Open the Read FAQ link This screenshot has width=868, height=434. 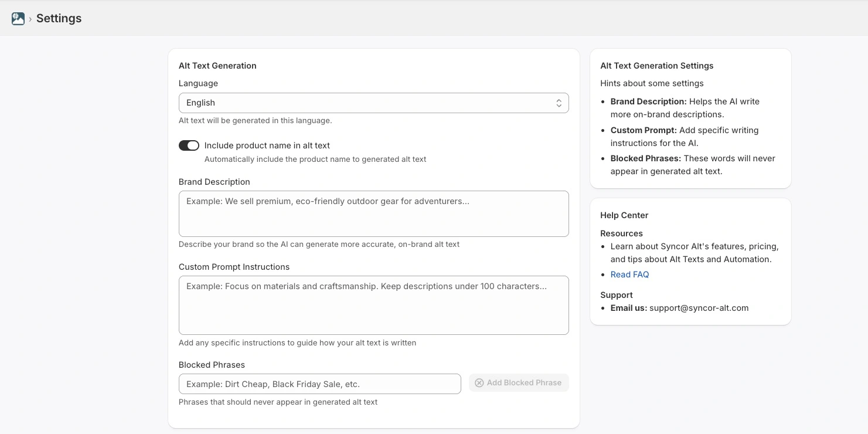[629, 274]
